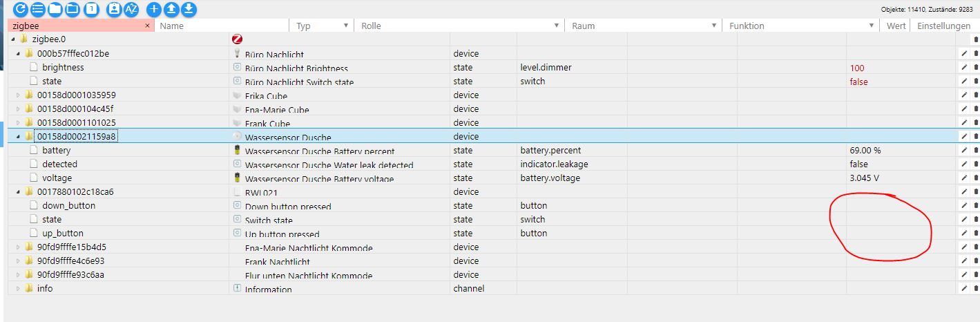Edit the Down button pressed state
This screenshot has width=980, height=322.
964,206
